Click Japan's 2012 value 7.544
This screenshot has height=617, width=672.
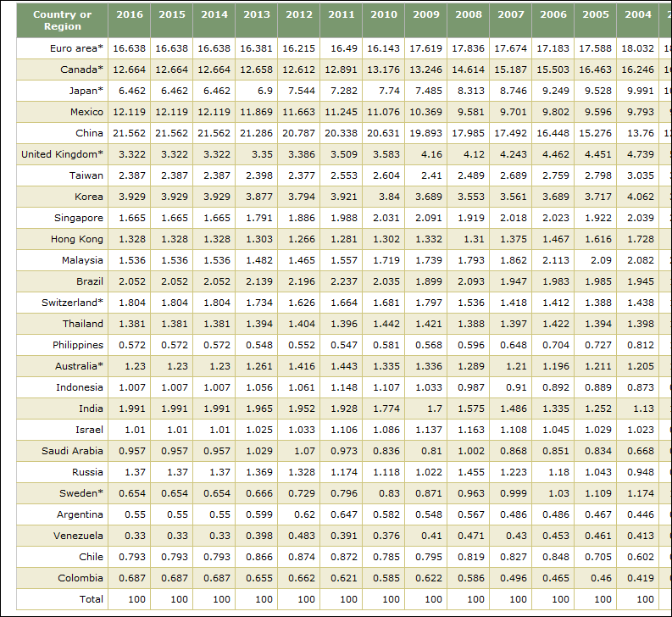[299, 91]
